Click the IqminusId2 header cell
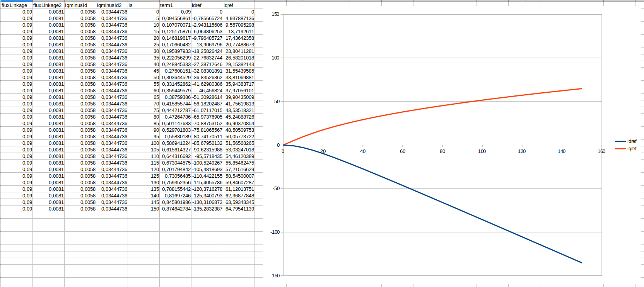 tap(111, 5)
